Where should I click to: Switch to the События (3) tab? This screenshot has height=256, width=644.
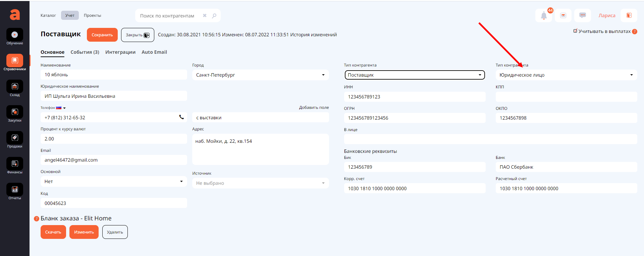point(85,52)
